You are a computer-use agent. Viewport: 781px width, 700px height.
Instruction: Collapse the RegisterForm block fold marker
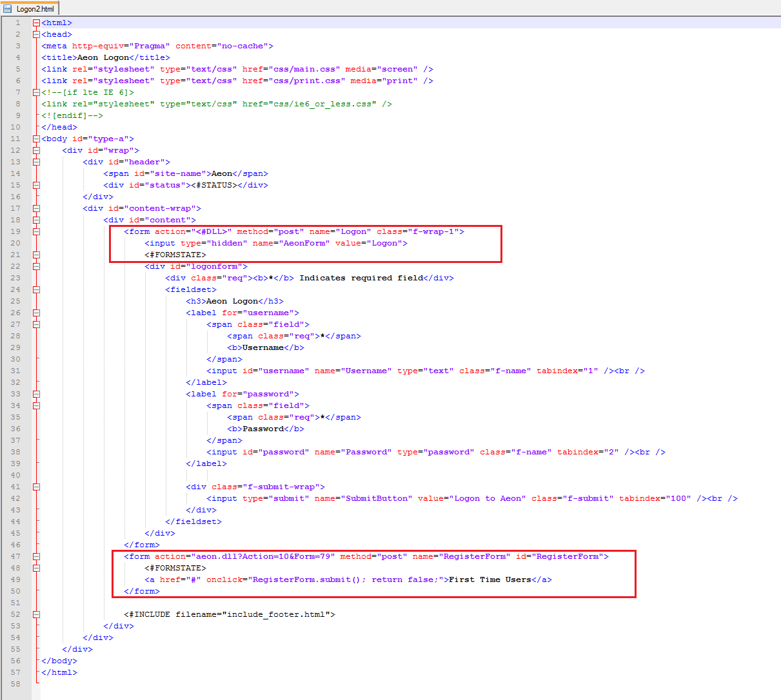36,556
